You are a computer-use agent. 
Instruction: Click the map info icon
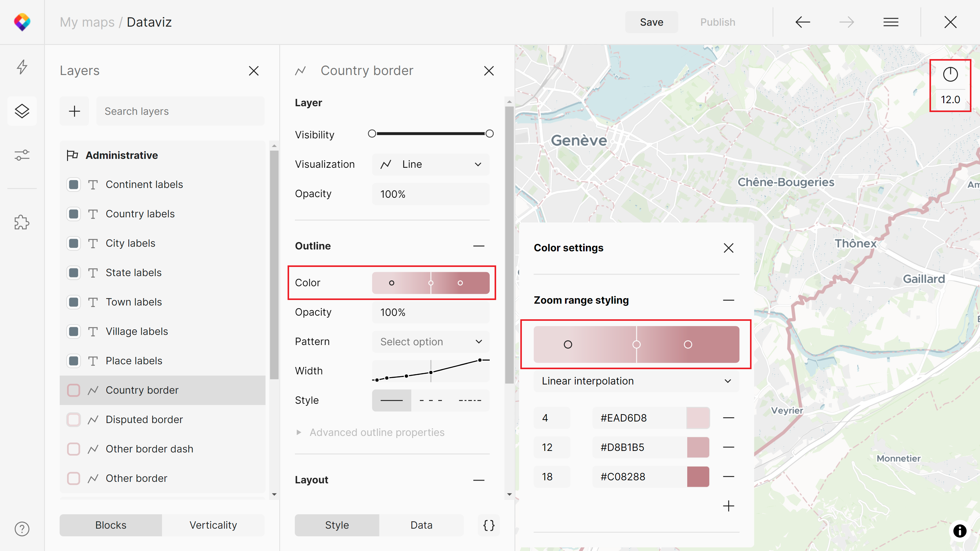(x=959, y=531)
